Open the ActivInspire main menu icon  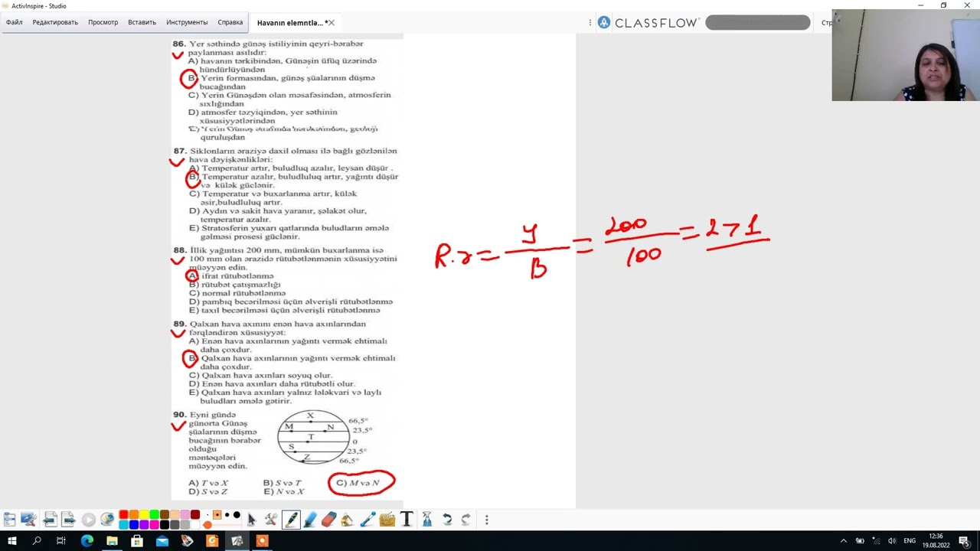[9, 520]
